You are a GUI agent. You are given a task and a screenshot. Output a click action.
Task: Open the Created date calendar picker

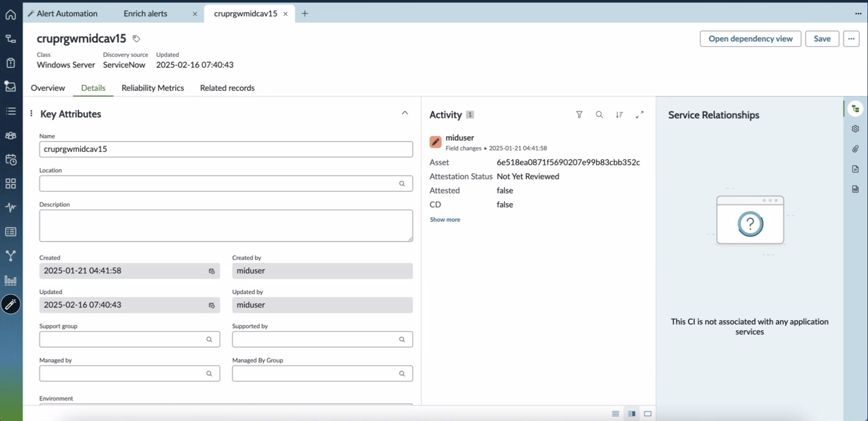(211, 271)
